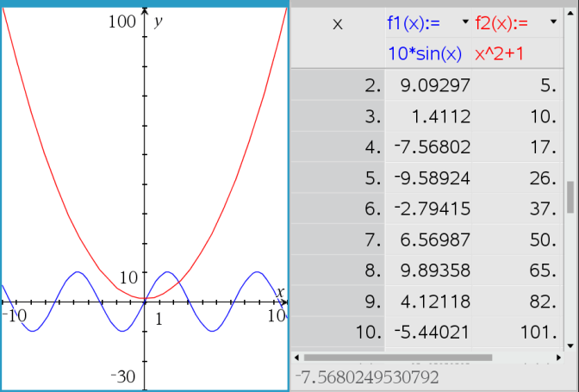Click the horizontal scrollbar left arrow
Image resolution: width=579 pixels, height=392 pixels.
(x=297, y=357)
